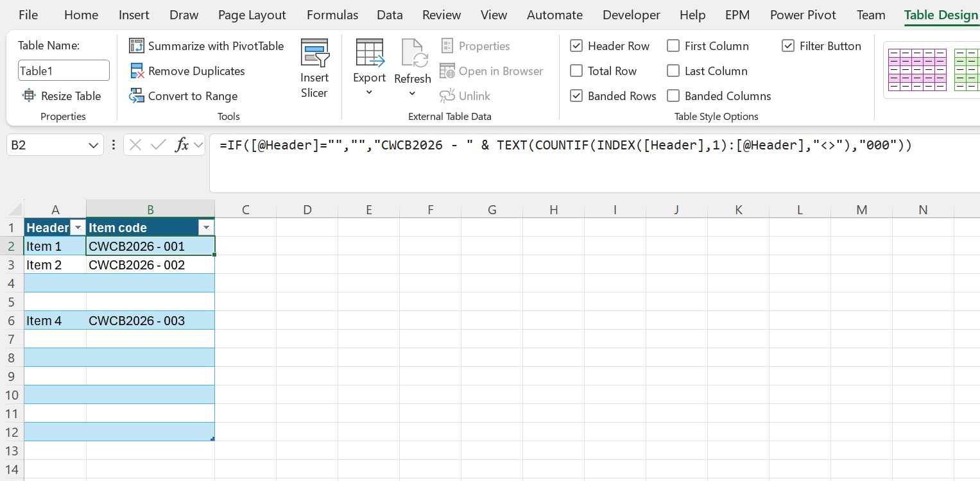
Task: Select column N header
Action: pyautogui.click(x=923, y=209)
